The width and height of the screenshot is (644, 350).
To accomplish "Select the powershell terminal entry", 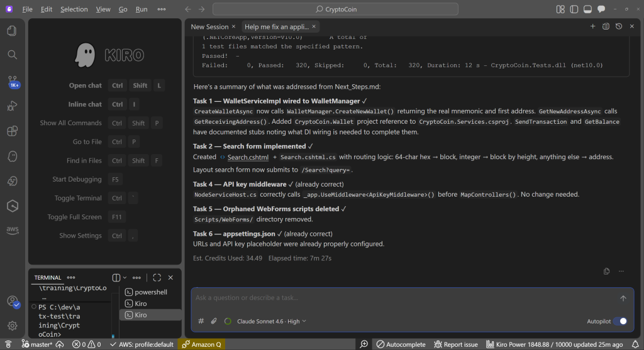I will point(151,292).
